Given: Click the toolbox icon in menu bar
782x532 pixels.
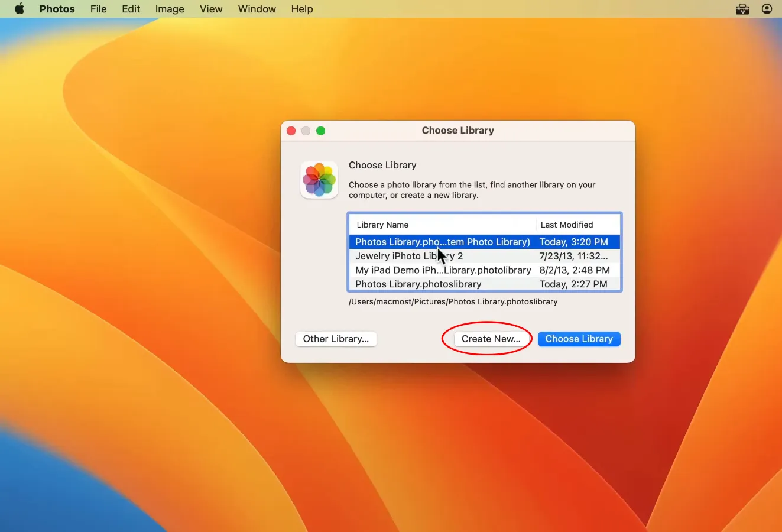Looking at the screenshot, I should [x=742, y=9].
